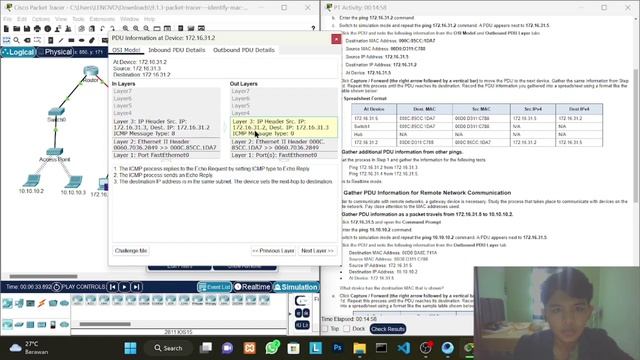The height and width of the screenshot is (360, 640).
Task: Open the Inbound PDU Details tab
Action: pos(176,50)
